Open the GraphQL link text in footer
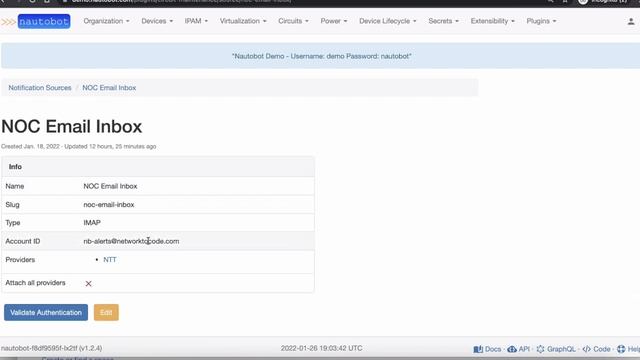 [x=561, y=349]
